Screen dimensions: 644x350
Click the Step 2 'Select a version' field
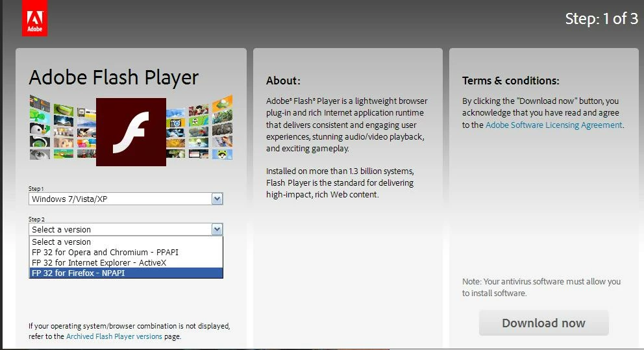126,229
